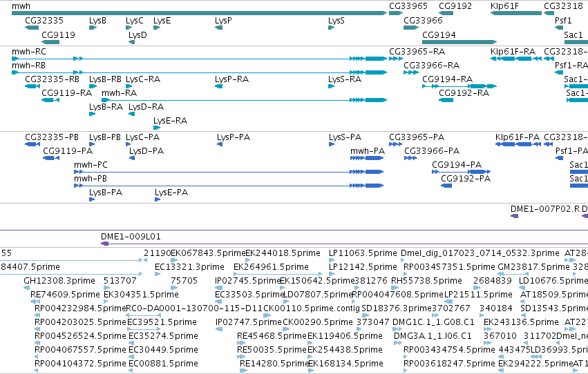Viewport: 588px width, 374px height.
Task: Click the EK264961.5prime EST label
Action: (271, 267)
